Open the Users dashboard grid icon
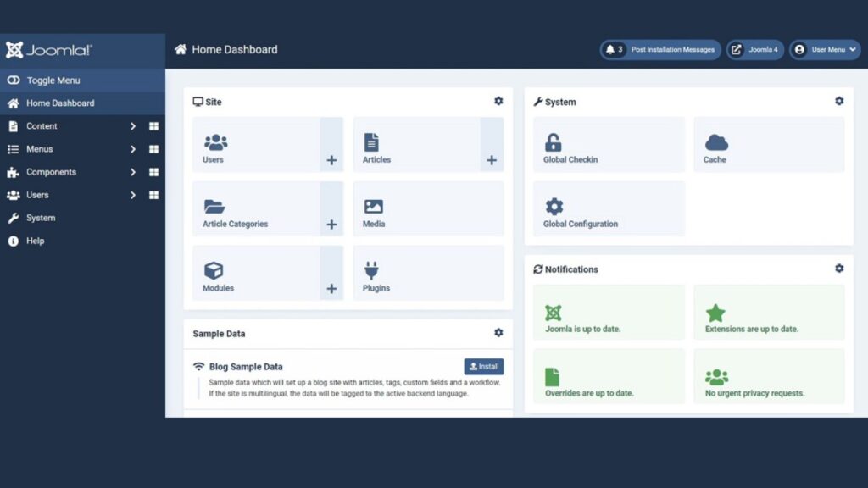868x488 pixels. click(154, 196)
